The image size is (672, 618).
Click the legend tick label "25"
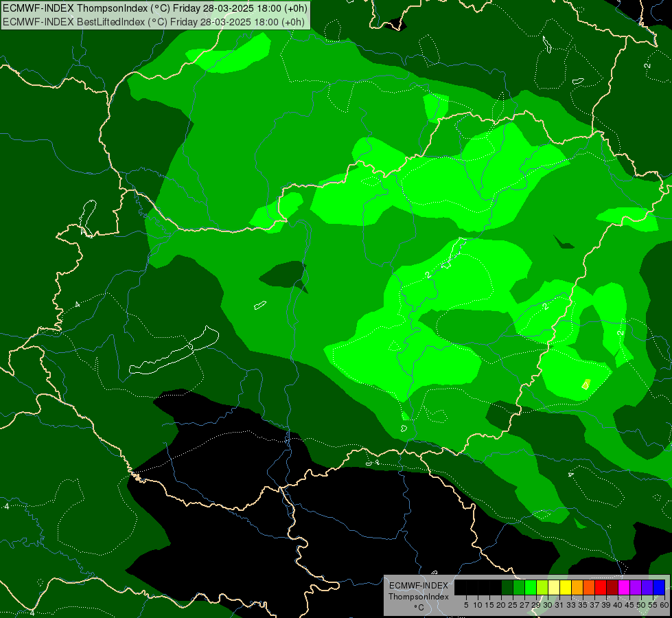(x=513, y=605)
